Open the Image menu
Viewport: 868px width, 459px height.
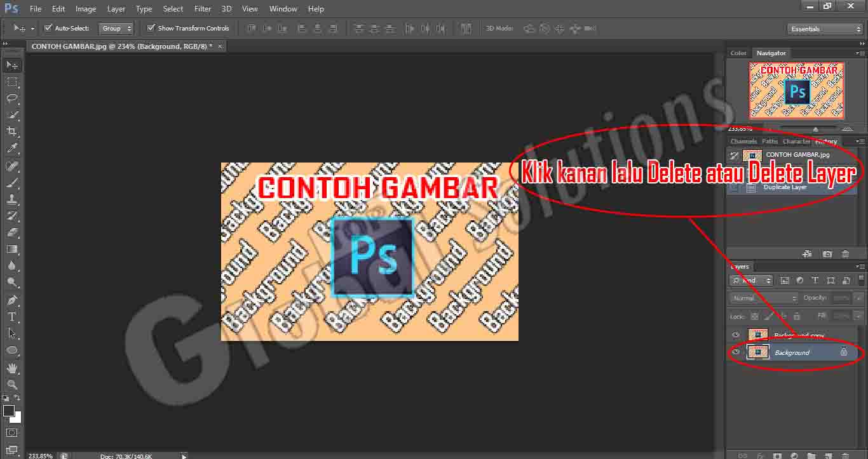pyautogui.click(x=86, y=9)
